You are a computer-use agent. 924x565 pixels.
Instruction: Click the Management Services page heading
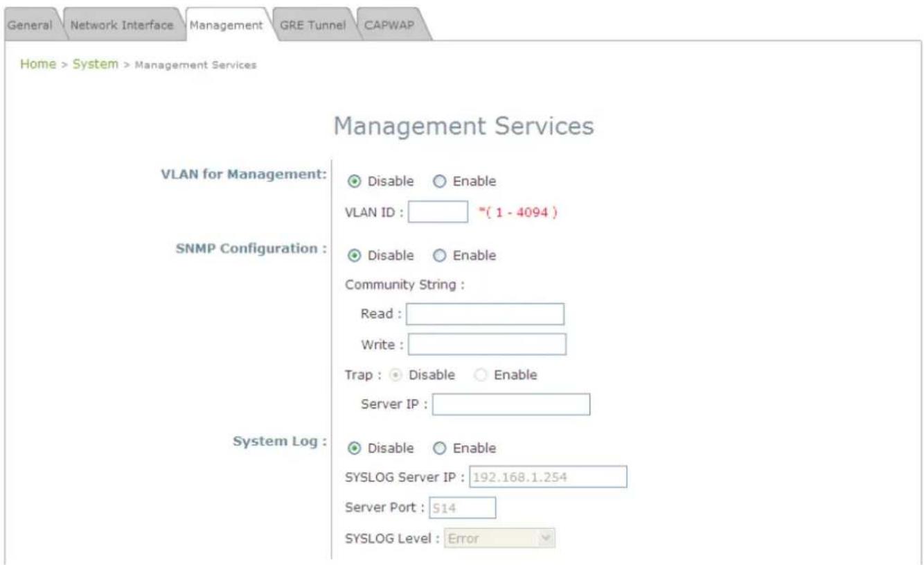[x=463, y=127]
